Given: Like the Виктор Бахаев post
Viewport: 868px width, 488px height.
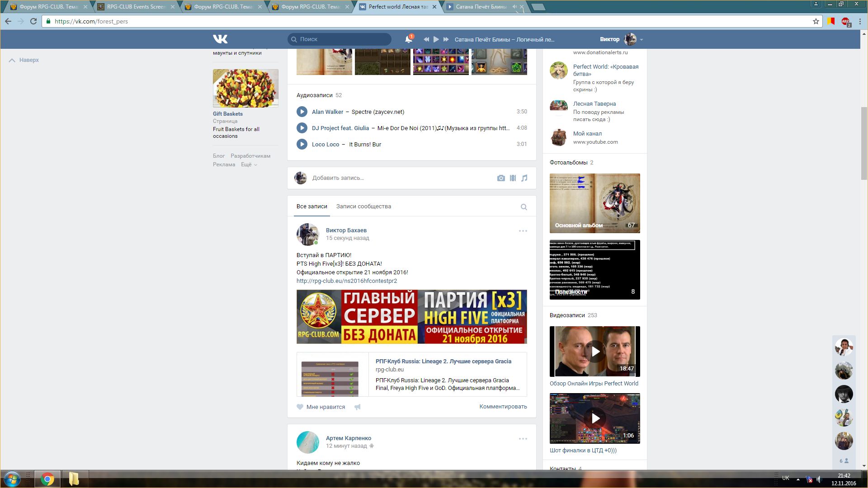Looking at the screenshot, I should click(321, 407).
